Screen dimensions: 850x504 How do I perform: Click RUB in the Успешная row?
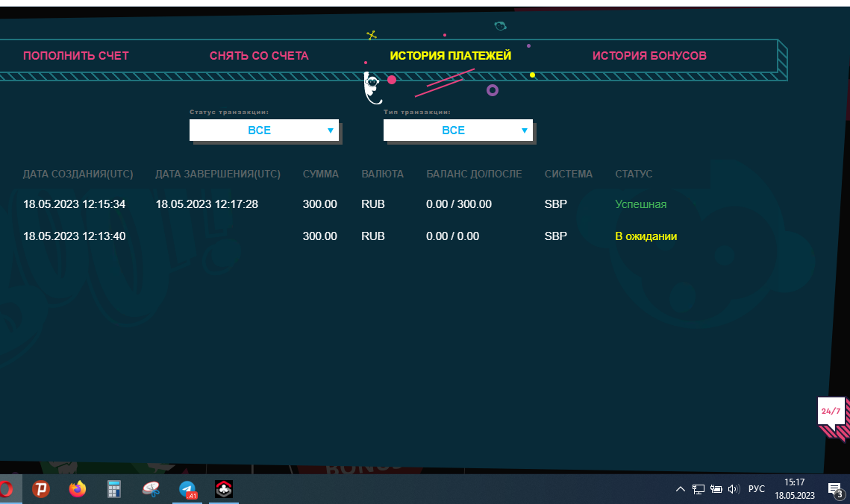373,204
